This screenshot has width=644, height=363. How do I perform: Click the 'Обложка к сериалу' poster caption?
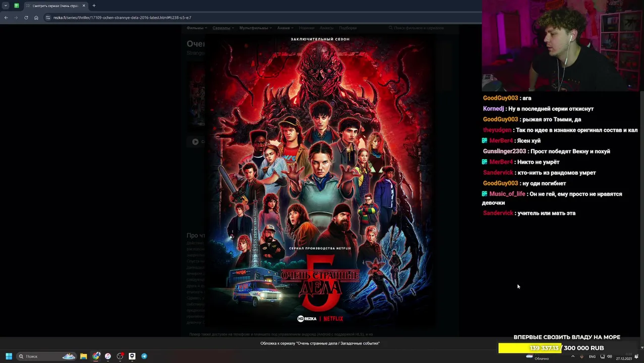[320, 343]
